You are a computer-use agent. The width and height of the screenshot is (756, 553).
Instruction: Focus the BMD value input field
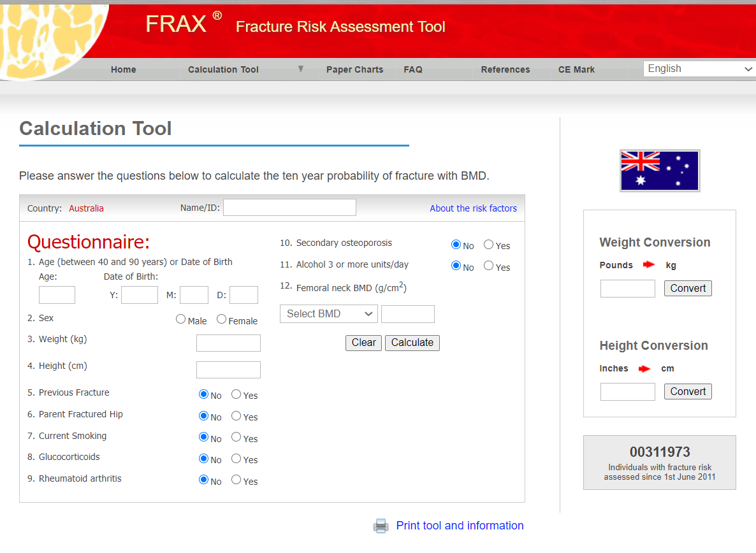[x=408, y=314]
